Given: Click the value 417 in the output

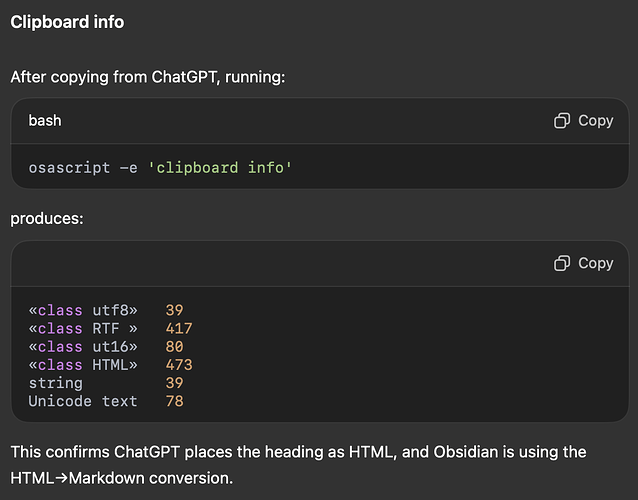Looking at the screenshot, I should (178, 329).
